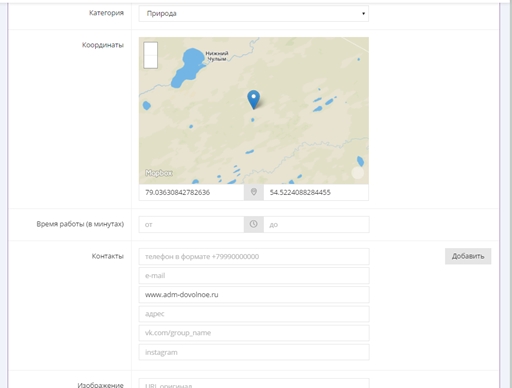
Task: Edit the website field www.adm-dovolnoe.ru
Action: [x=254, y=295]
